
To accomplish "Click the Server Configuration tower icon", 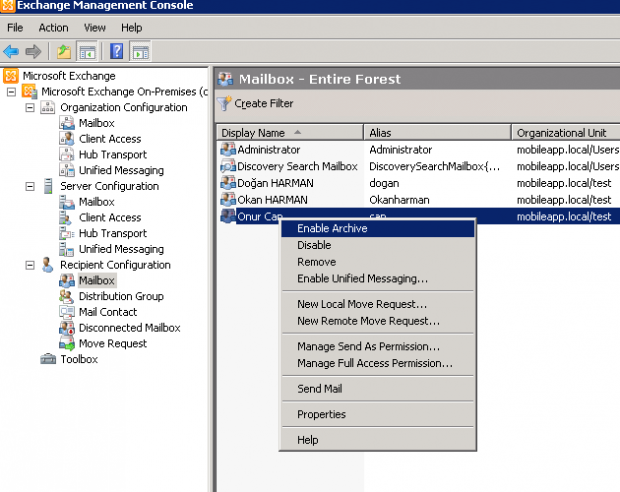I will (x=48, y=186).
